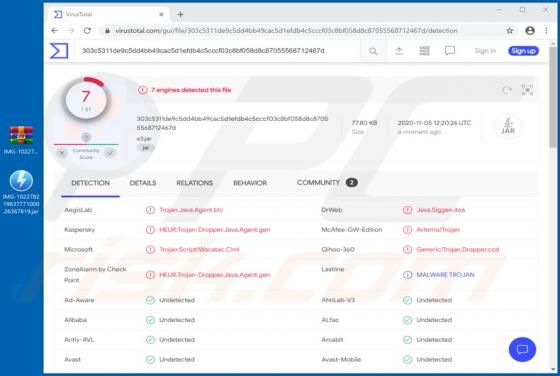Click the VirusTotal logo icon
The width and height of the screenshot is (560, 376).
[59, 51]
